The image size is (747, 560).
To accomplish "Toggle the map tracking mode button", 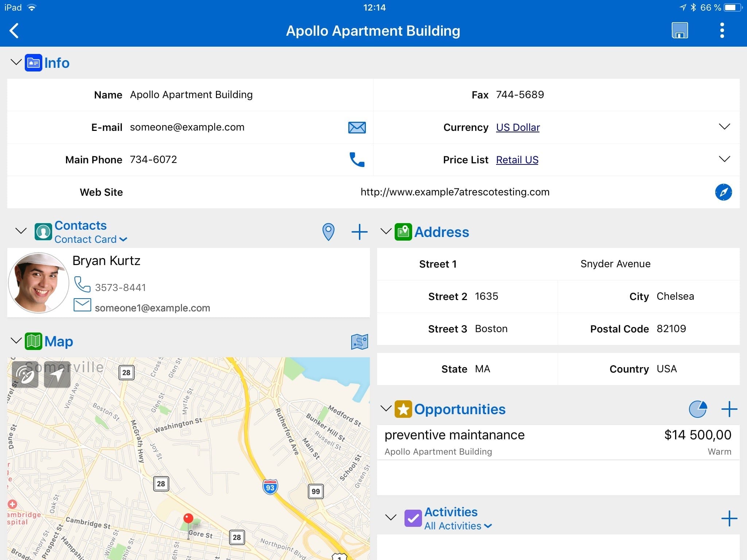I will (25, 374).
